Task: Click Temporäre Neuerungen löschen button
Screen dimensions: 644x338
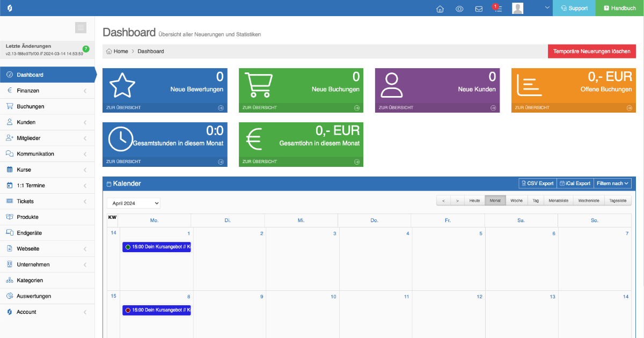Action: pyautogui.click(x=591, y=51)
